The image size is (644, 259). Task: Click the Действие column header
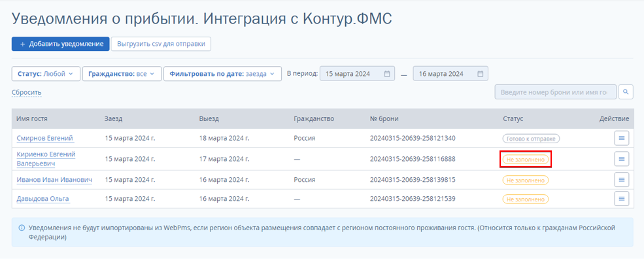click(614, 119)
